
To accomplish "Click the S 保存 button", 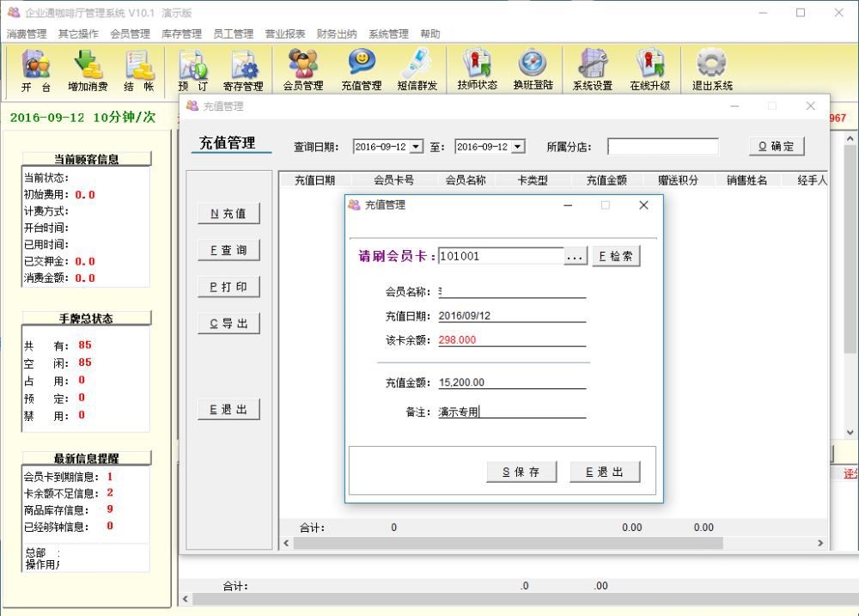I will 521,472.
